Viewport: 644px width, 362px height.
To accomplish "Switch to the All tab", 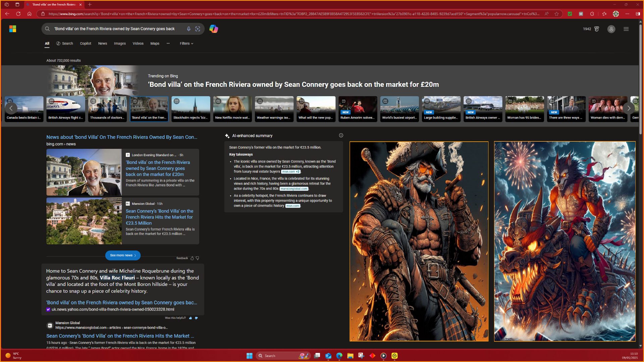I will click(47, 44).
